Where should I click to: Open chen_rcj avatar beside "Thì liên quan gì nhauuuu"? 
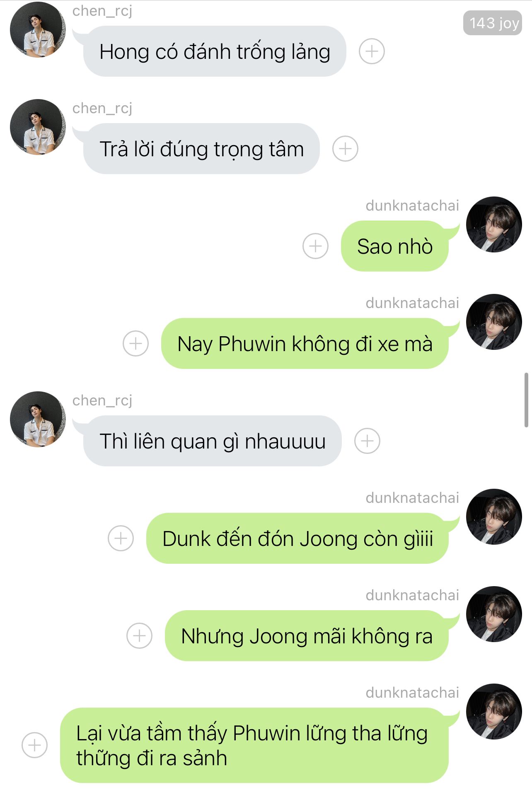(38, 419)
